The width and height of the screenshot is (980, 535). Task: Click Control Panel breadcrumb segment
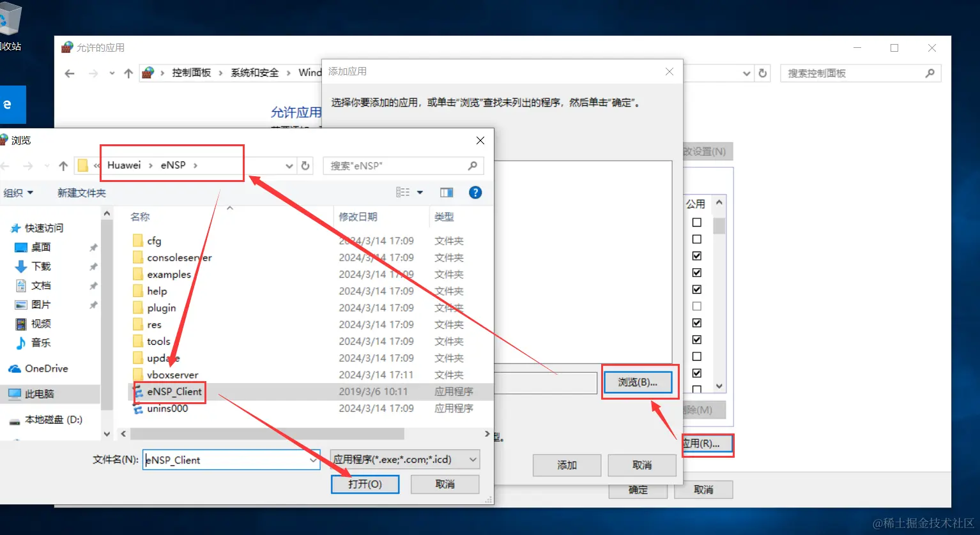[x=191, y=73]
